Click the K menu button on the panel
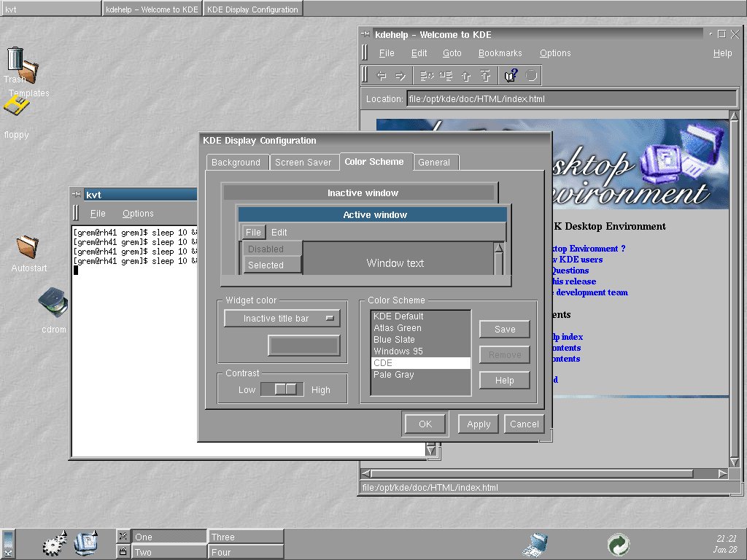The image size is (747, 560). coord(7,544)
